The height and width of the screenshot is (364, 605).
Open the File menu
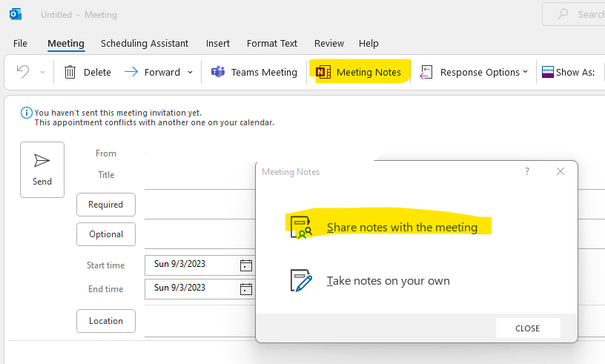pos(20,43)
